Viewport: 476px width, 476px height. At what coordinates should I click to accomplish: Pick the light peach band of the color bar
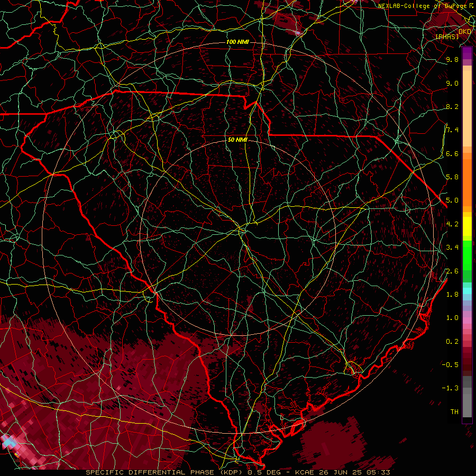pos(467,108)
